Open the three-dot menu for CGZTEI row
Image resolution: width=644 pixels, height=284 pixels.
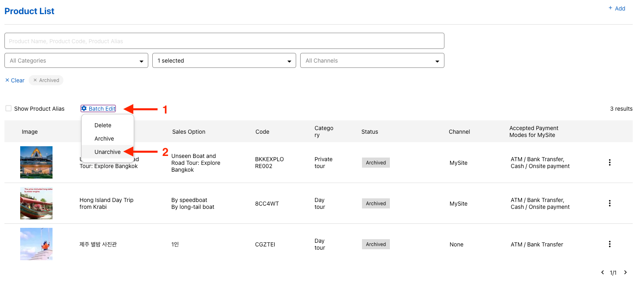click(x=610, y=244)
